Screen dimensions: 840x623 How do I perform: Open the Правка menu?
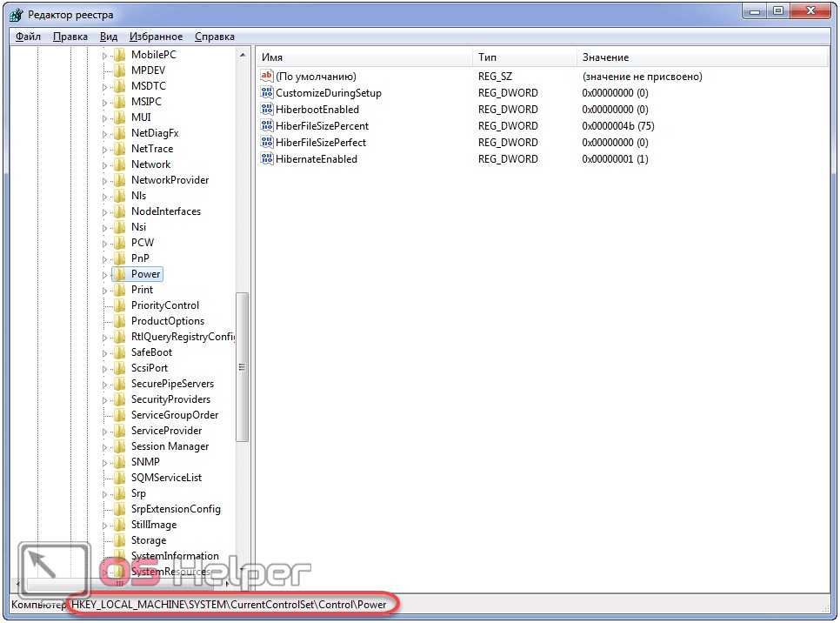click(x=70, y=37)
